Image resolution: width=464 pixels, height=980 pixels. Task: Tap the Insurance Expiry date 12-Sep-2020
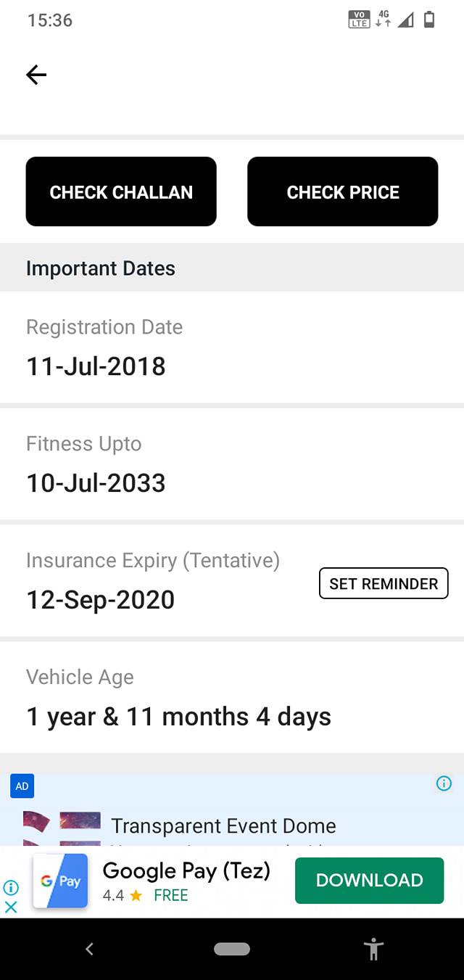pos(101,600)
